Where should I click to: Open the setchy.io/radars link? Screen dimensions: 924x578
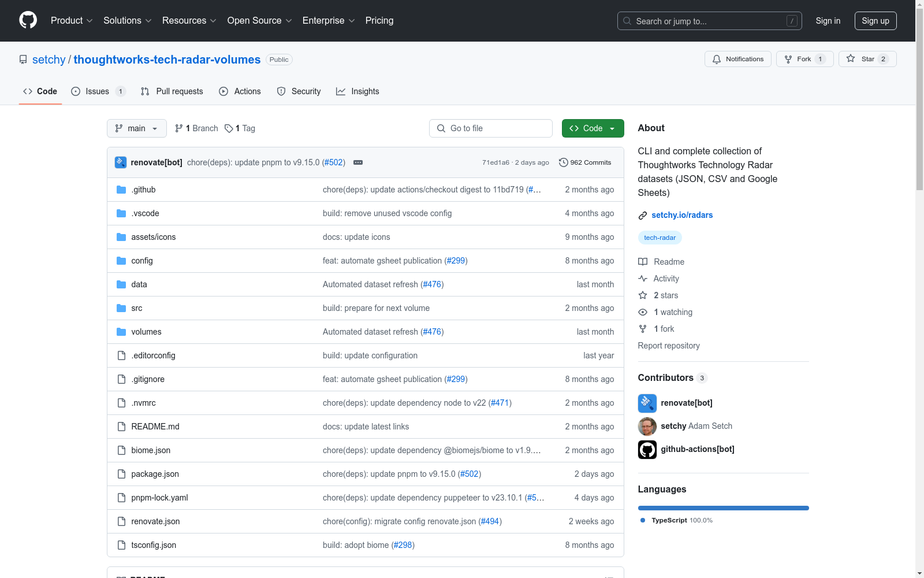[x=682, y=215]
